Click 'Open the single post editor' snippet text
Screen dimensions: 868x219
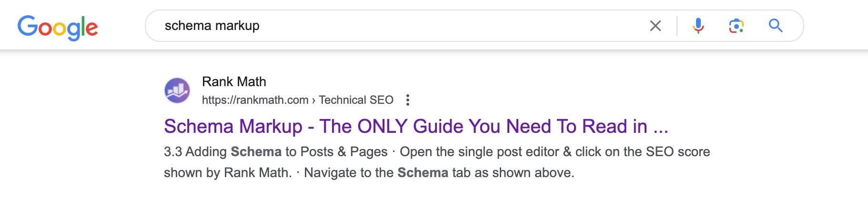point(479,152)
